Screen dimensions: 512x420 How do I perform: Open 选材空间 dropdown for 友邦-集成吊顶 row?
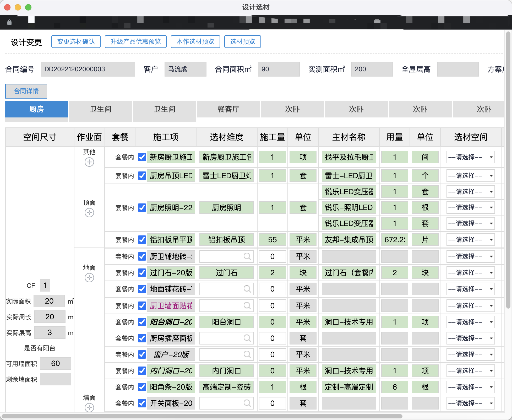(x=471, y=240)
